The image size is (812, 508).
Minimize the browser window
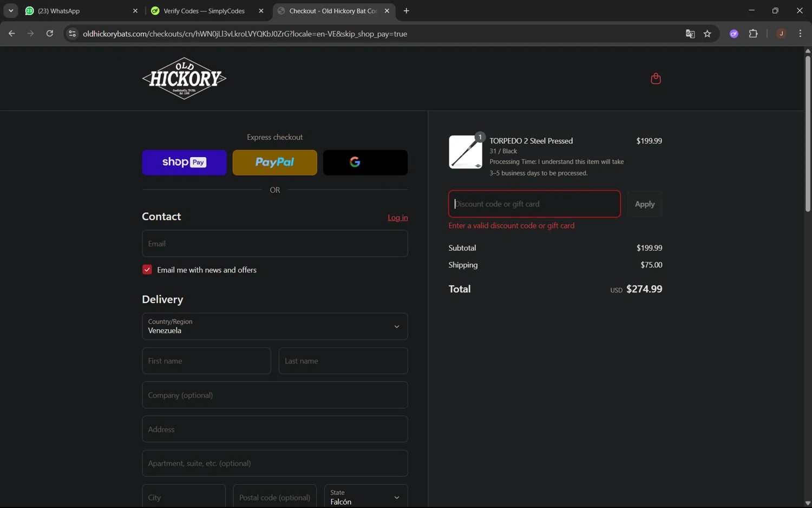pos(751,11)
